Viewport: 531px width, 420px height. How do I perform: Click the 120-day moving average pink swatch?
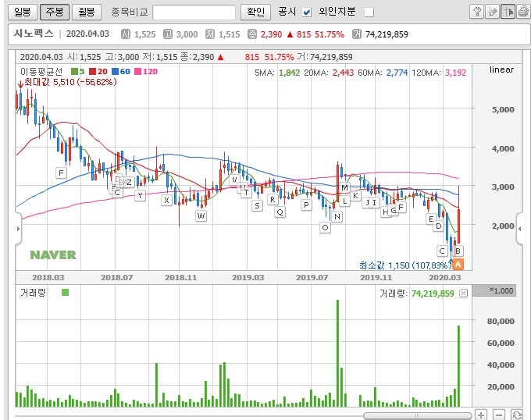pos(138,71)
